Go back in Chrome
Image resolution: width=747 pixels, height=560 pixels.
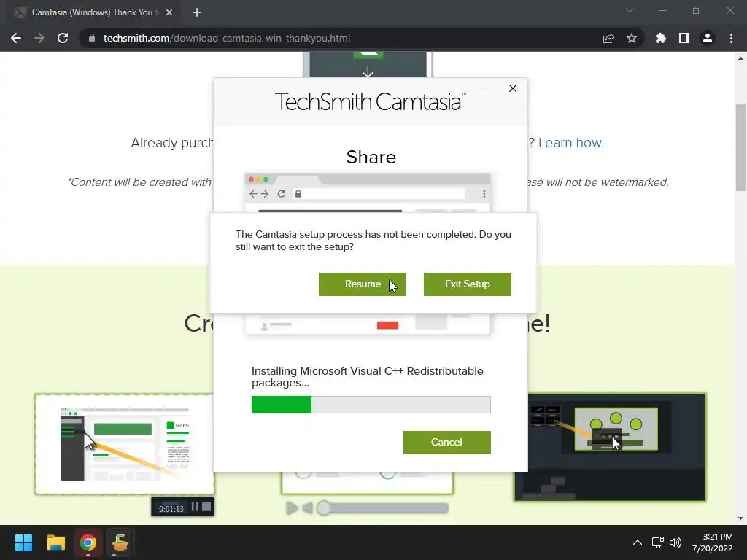point(16,38)
